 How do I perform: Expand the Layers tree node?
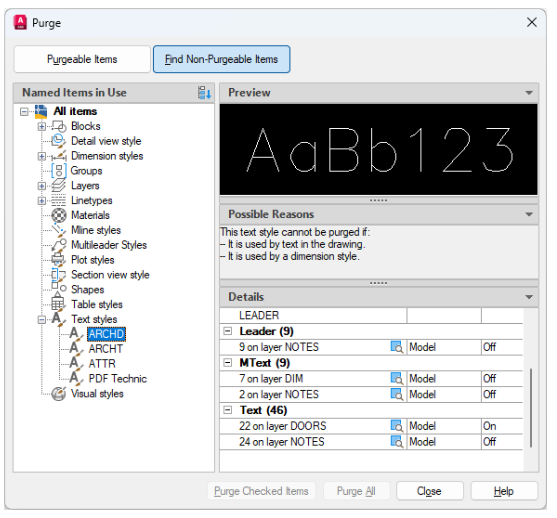click(x=42, y=186)
